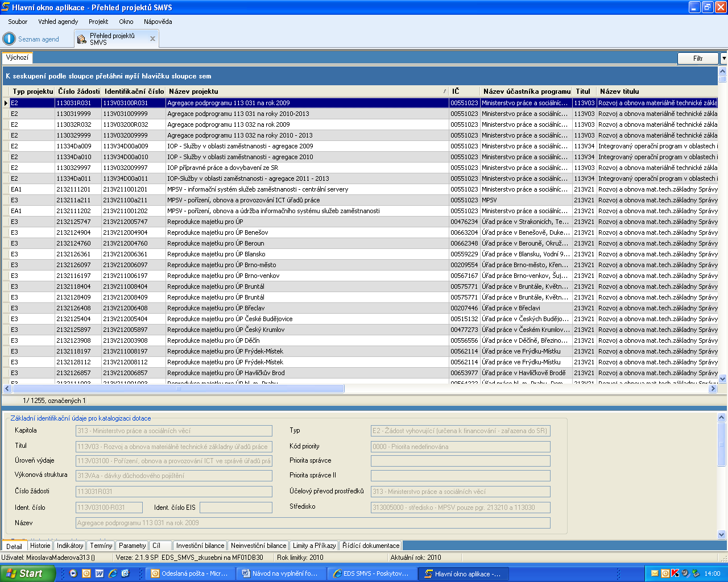Sort by Název účastníka programu column header
The width and height of the screenshot is (728, 582).
click(527, 92)
